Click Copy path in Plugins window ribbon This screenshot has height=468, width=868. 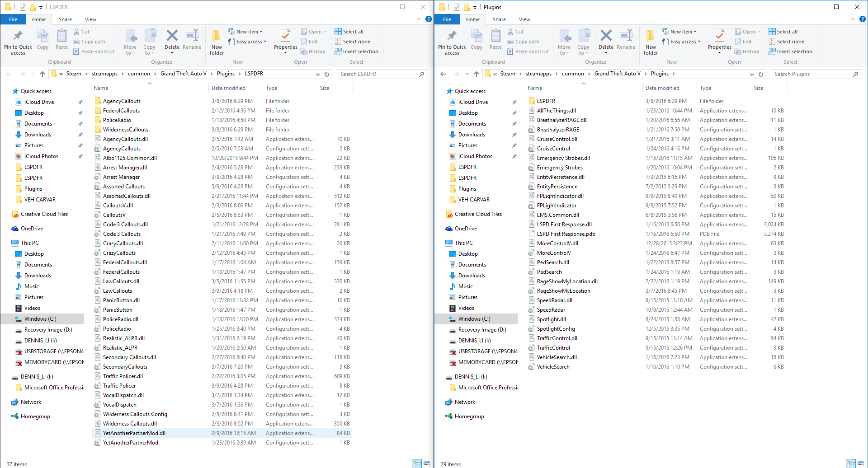point(523,42)
